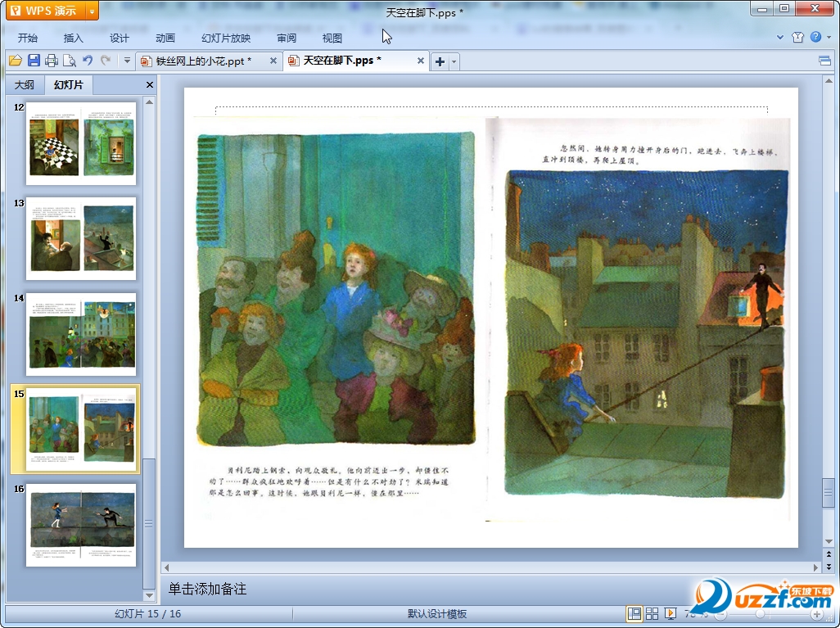The height and width of the screenshot is (628, 840).
Task: Click the horizontal scroll left arrow
Action: [166, 567]
